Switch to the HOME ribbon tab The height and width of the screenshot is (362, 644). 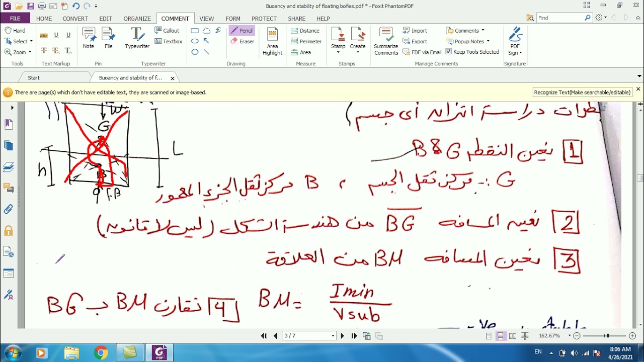pyautogui.click(x=44, y=19)
